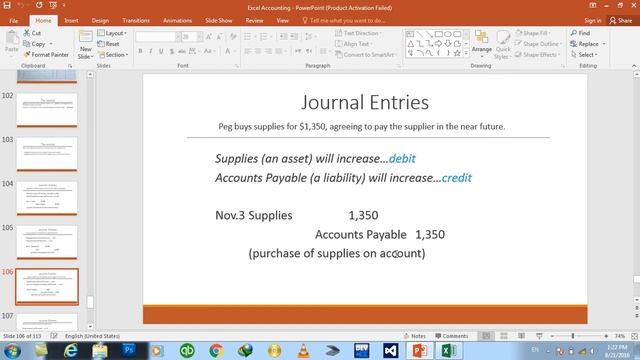
Task: Open the Notes pane from status bar
Action: point(415,336)
